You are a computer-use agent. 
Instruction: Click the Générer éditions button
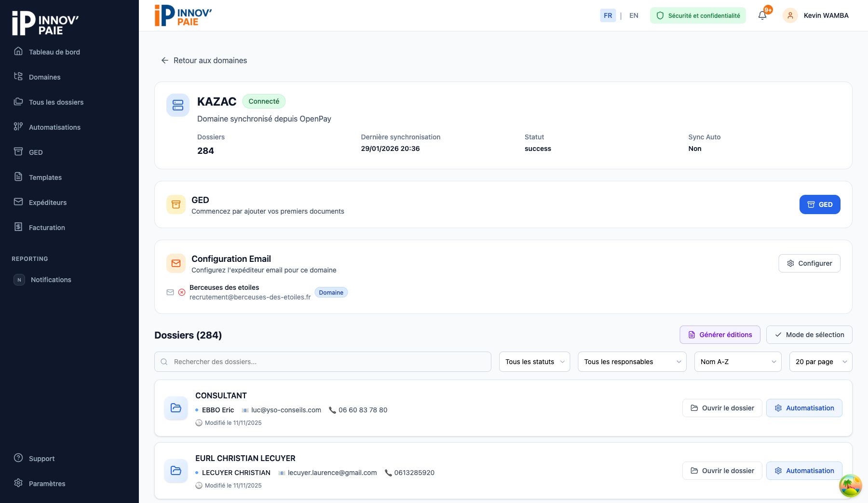720,335
